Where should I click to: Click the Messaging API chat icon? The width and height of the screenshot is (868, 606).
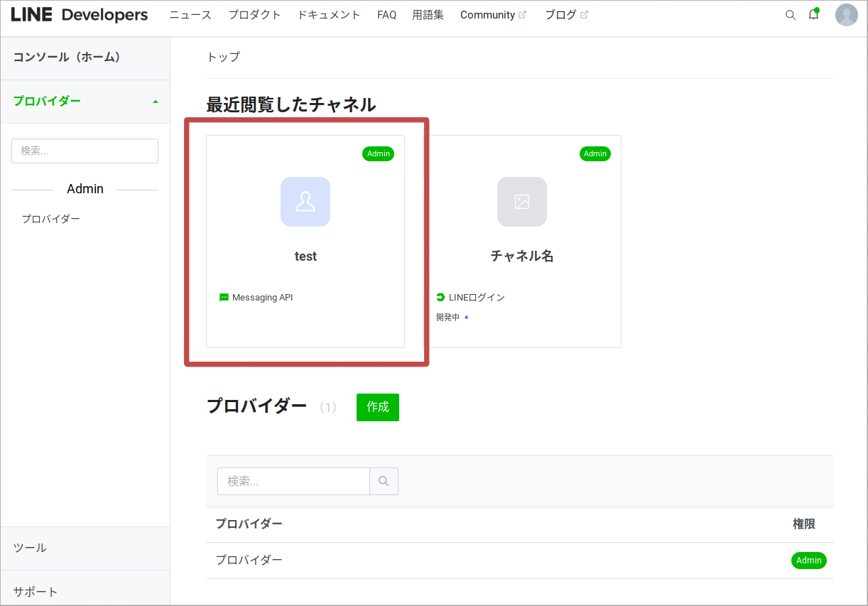pos(224,298)
